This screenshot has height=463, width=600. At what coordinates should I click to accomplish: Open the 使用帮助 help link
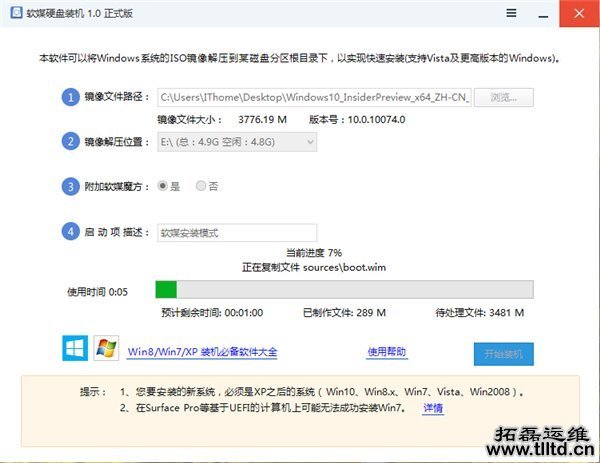(x=387, y=352)
